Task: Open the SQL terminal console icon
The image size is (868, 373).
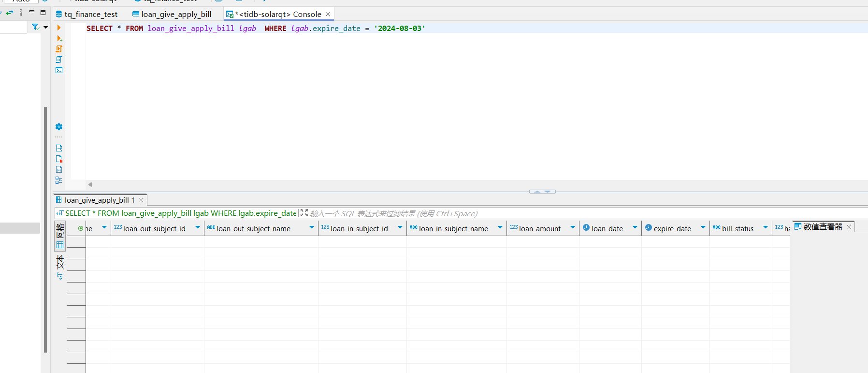Action: click(x=59, y=70)
